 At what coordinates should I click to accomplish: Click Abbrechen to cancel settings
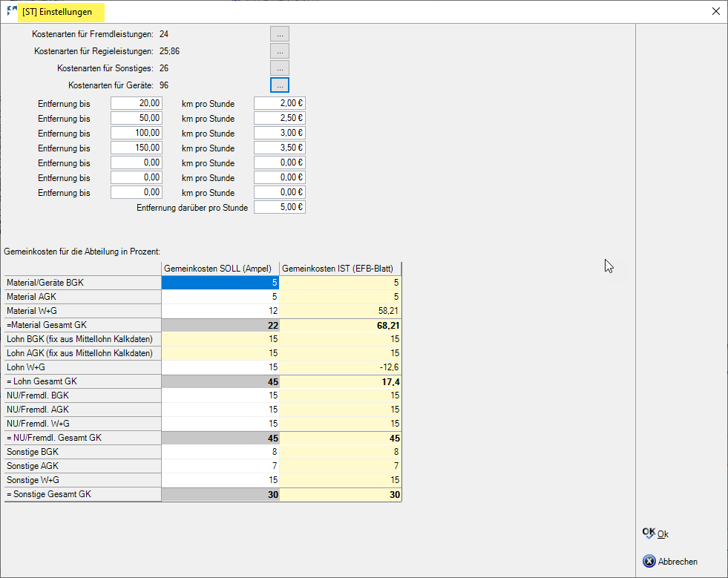tap(670, 562)
